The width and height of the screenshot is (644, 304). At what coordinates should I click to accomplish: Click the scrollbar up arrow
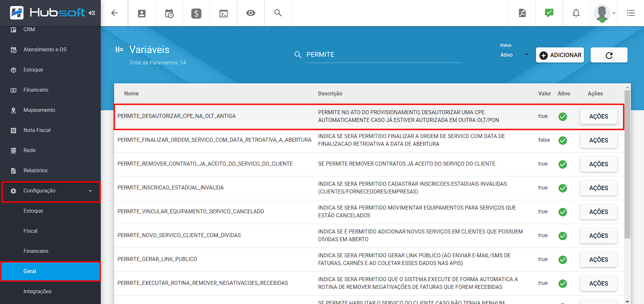(x=627, y=87)
